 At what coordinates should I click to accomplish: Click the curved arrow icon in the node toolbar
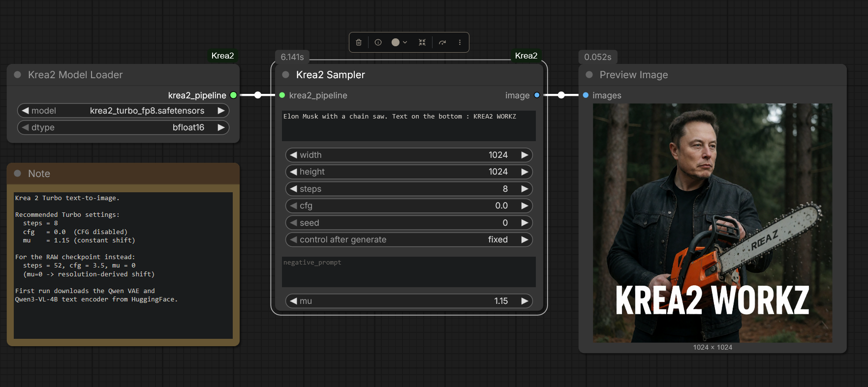442,42
